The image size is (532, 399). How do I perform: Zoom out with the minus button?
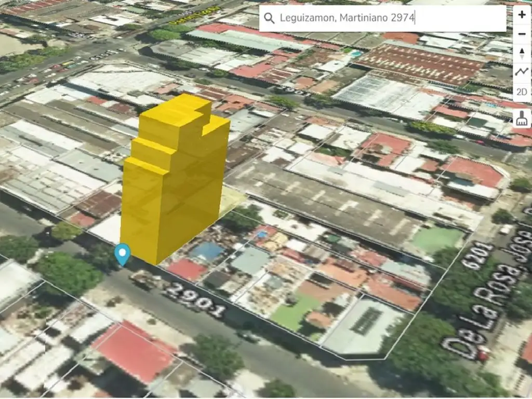(522, 34)
